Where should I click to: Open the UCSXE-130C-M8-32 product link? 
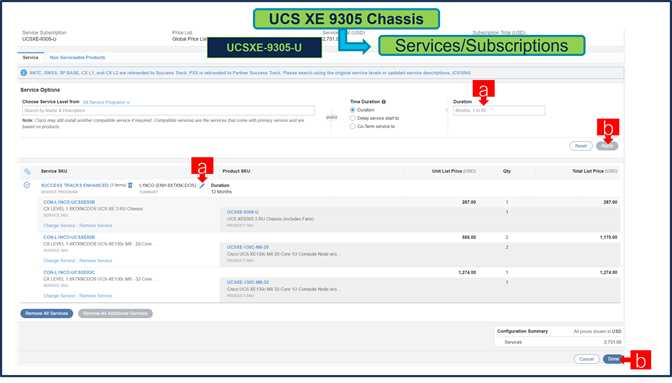(x=248, y=283)
